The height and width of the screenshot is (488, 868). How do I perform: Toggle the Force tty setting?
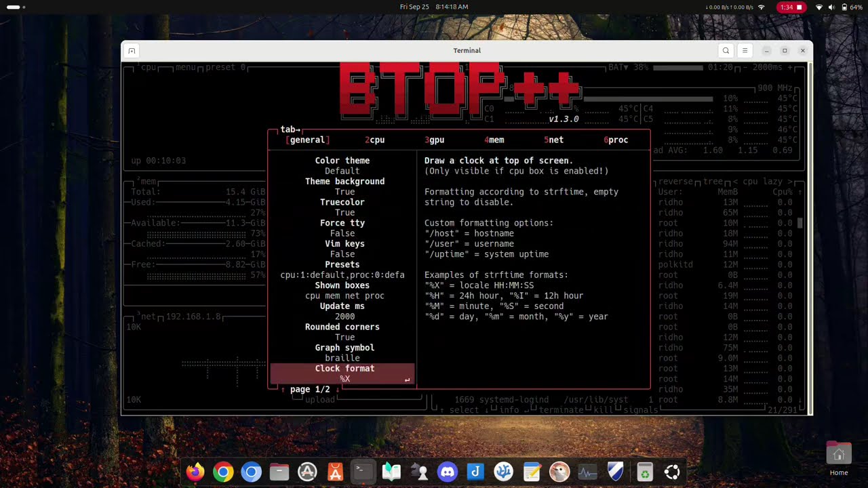(x=342, y=233)
